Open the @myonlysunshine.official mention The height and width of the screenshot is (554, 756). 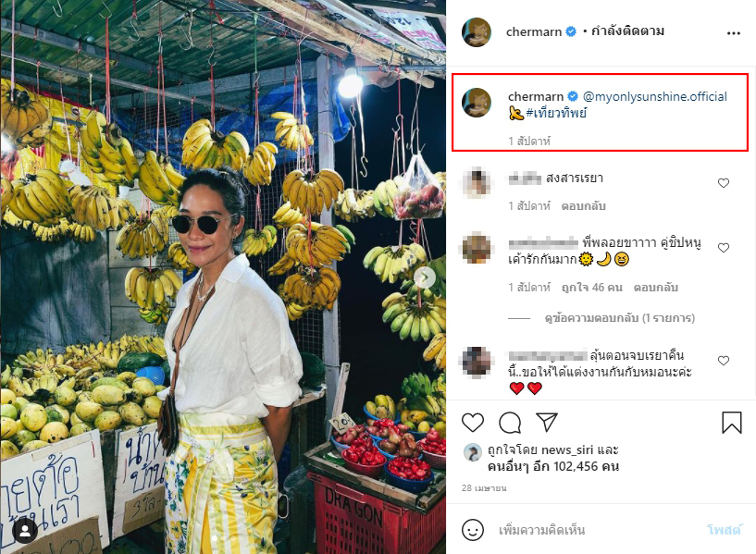(x=655, y=97)
